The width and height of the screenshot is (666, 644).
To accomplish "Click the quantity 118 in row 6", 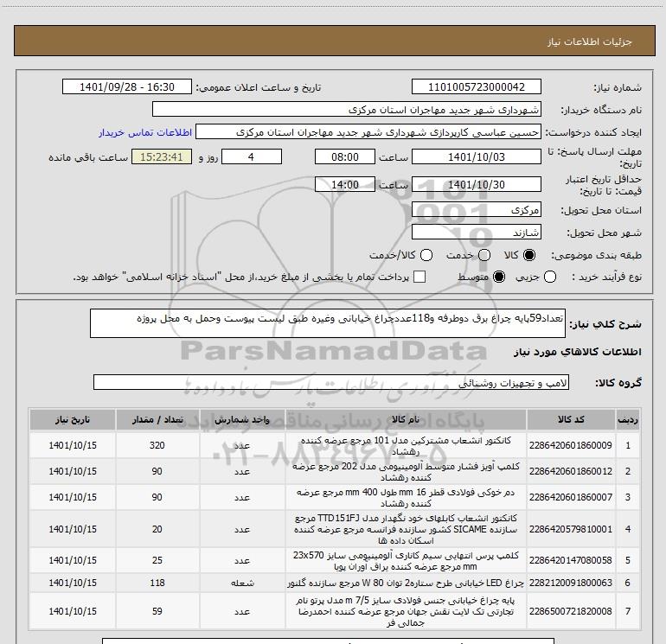I will click(157, 583).
